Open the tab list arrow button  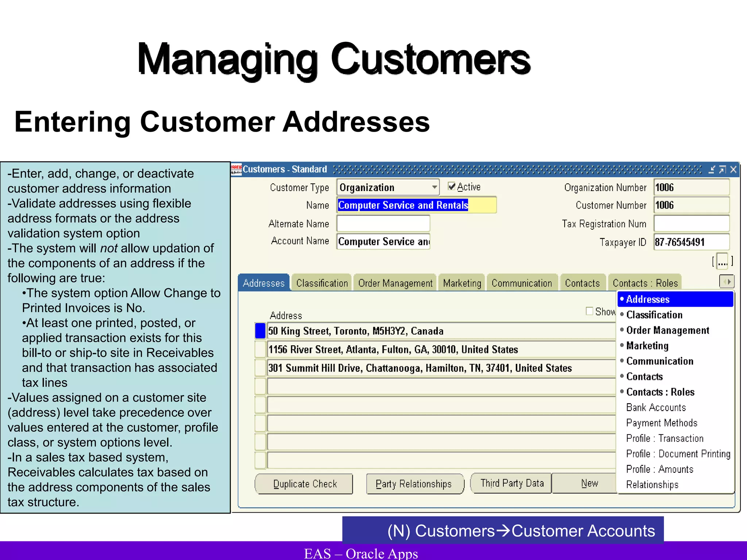(x=727, y=281)
